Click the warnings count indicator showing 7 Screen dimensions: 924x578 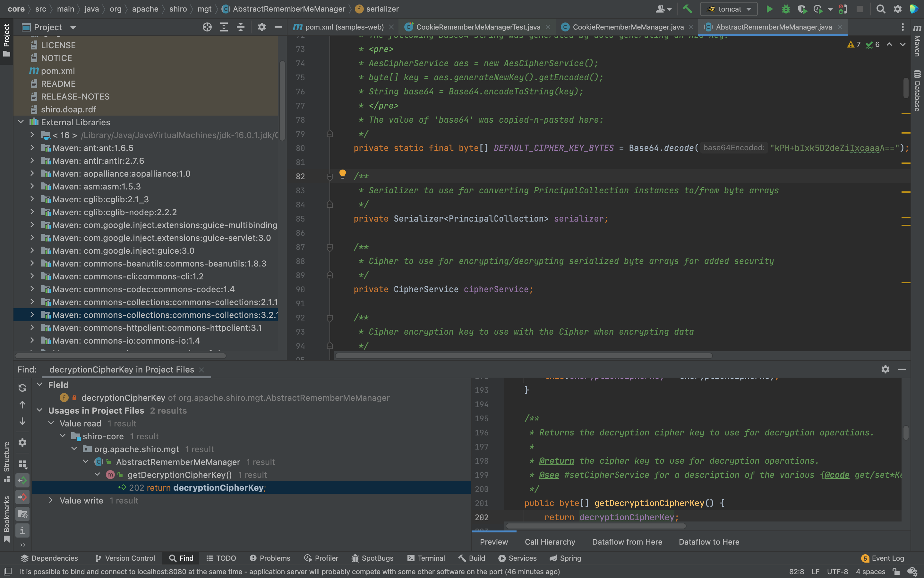tap(853, 45)
